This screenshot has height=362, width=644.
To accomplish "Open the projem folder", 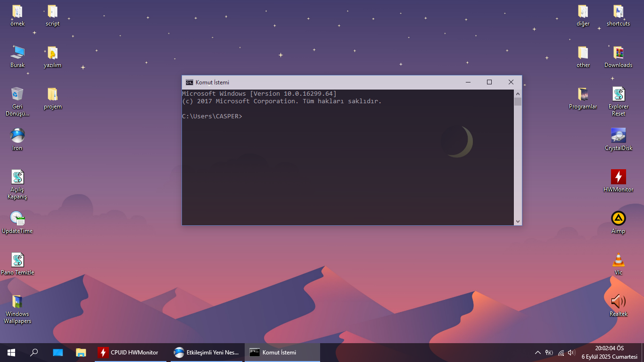I will 52,94.
